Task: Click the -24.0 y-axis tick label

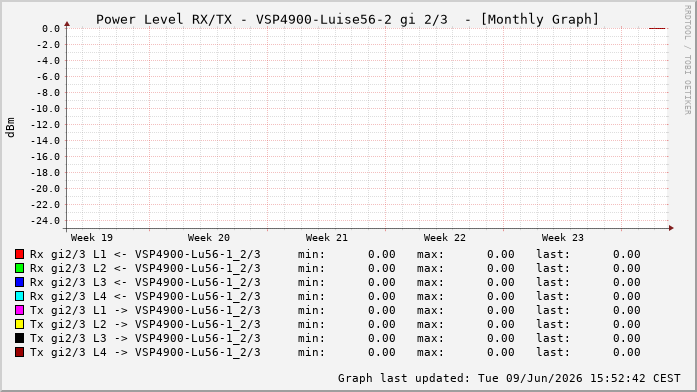Action: click(x=45, y=221)
